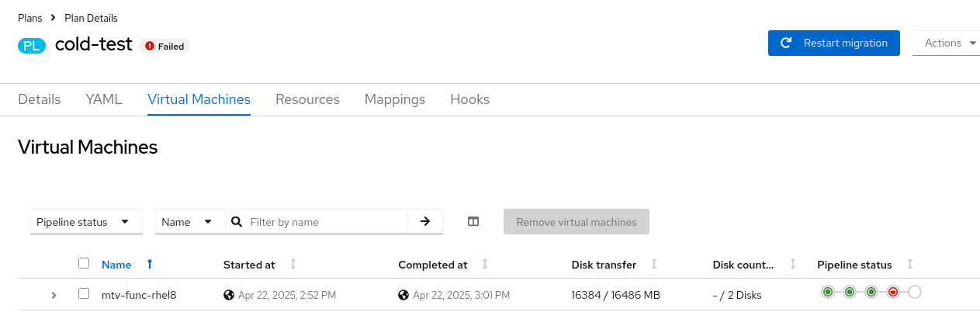Sort by Pipeline status column arrows
The image size is (980, 312).
coord(910,265)
